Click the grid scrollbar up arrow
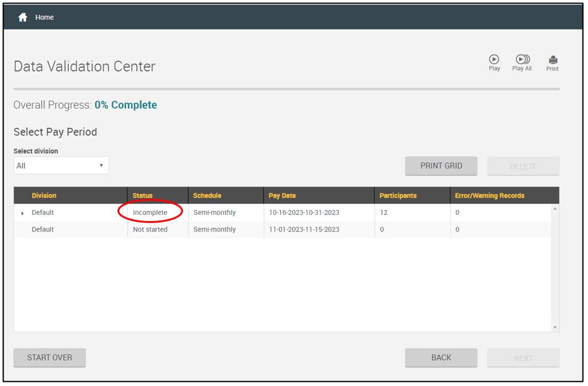This screenshot has height=386, width=588. click(x=555, y=209)
